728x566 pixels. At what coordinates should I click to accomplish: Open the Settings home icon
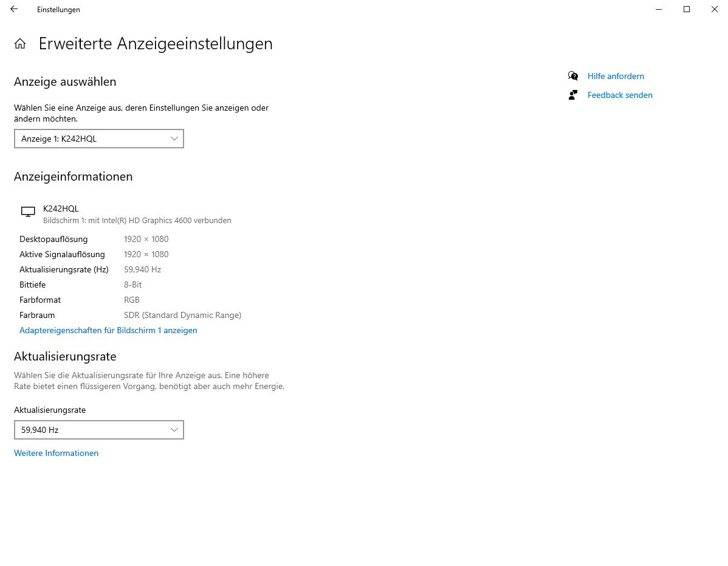[x=20, y=44]
